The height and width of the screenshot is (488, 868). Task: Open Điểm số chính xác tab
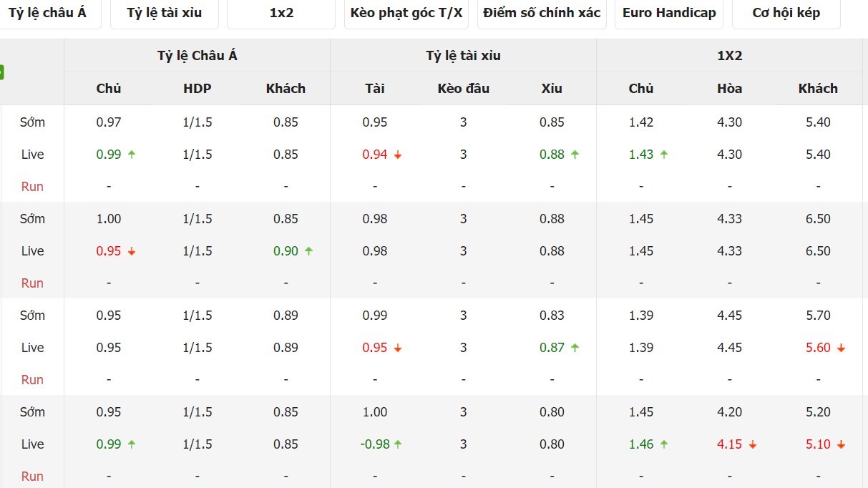point(542,14)
